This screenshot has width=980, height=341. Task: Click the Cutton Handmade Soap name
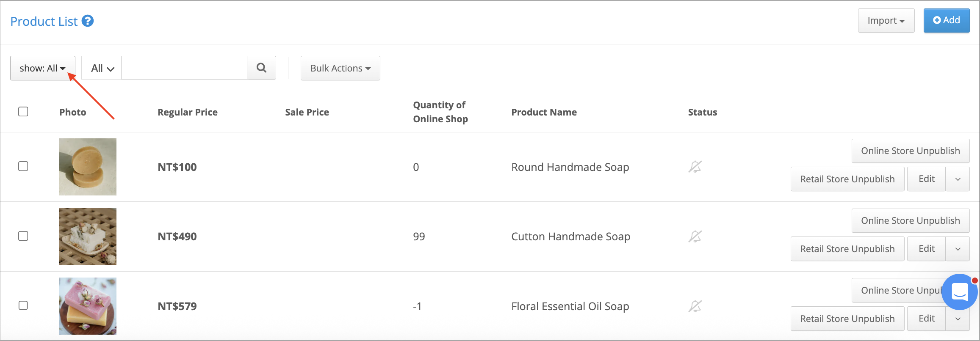pos(570,236)
